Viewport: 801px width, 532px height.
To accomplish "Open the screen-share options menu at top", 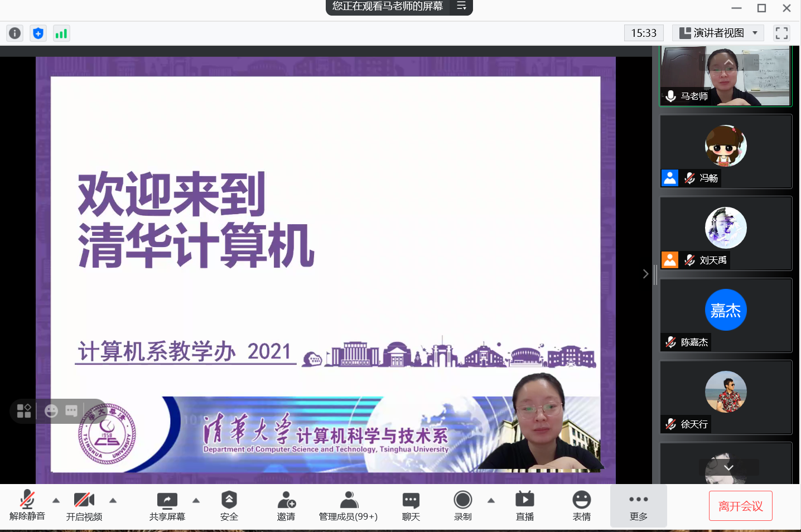I will [x=461, y=6].
